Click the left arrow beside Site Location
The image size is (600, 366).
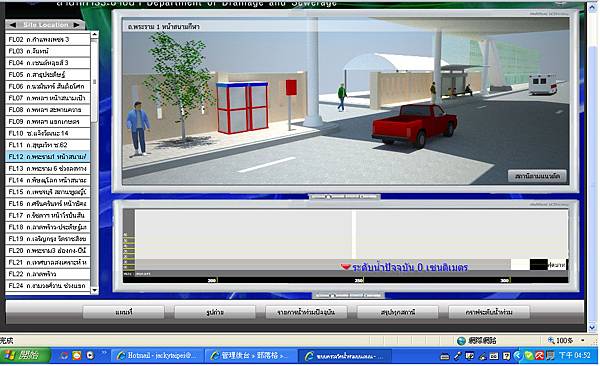pyautogui.click(x=13, y=25)
